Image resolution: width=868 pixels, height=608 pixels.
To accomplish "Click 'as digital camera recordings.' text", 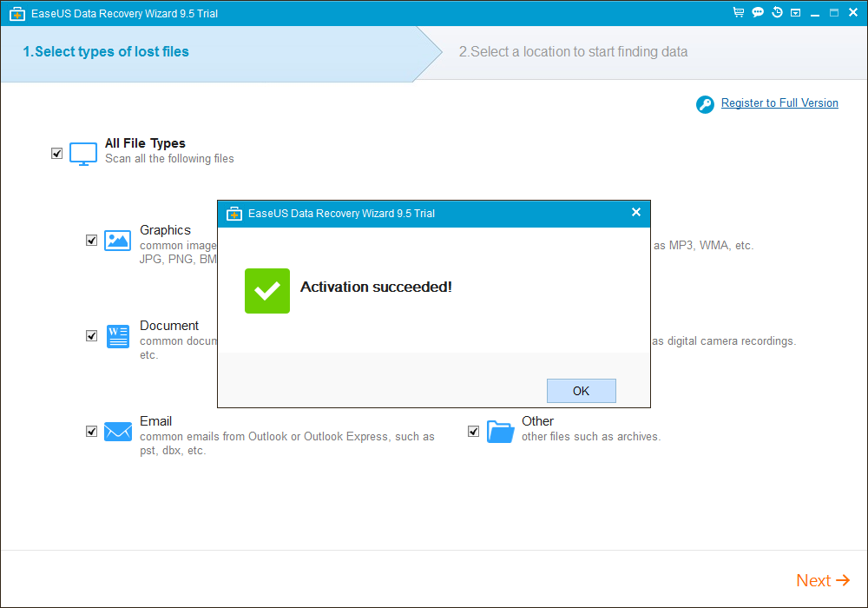I will click(x=724, y=341).
